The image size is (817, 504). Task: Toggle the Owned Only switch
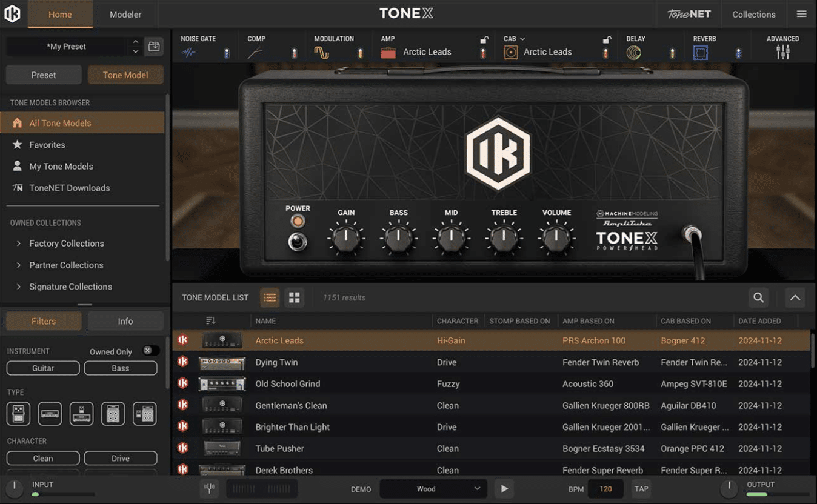pos(151,351)
